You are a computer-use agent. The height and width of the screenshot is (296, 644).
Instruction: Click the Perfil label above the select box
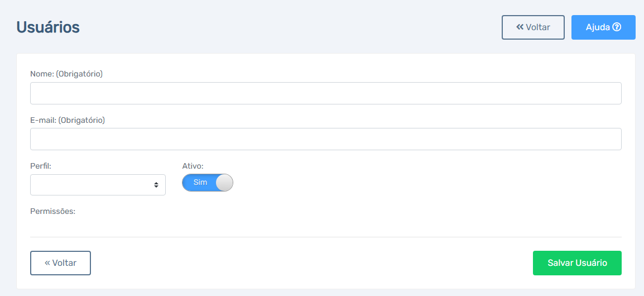click(x=40, y=166)
